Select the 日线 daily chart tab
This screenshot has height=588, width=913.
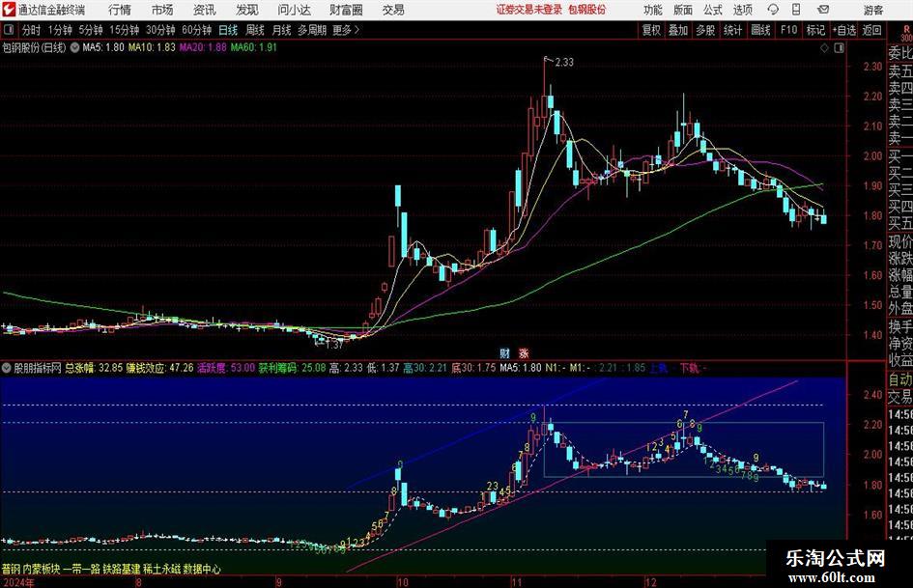pyautogui.click(x=228, y=30)
